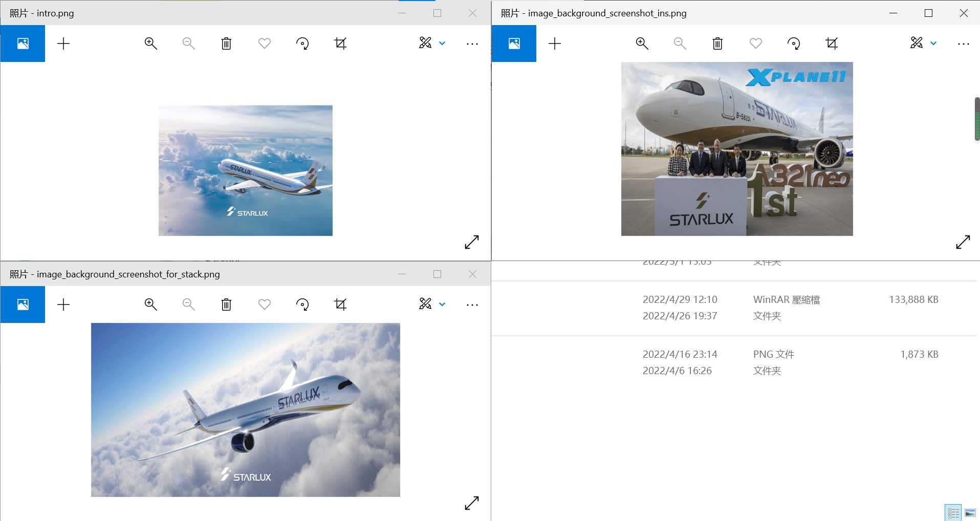This screenshot has width=980, height=521.
Task: Maximize the intro.png window
Action: coord(437,13)
